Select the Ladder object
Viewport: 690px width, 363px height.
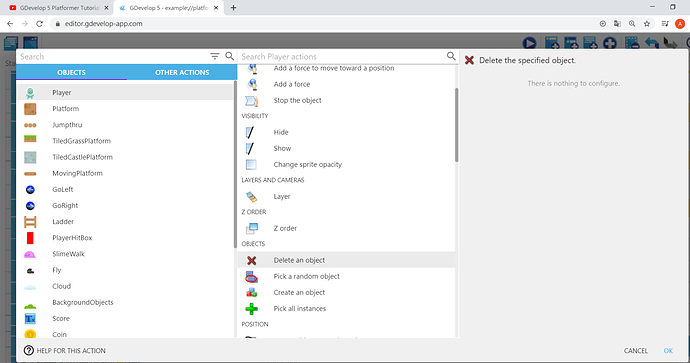pyautogui.click(x=125, y=222)
